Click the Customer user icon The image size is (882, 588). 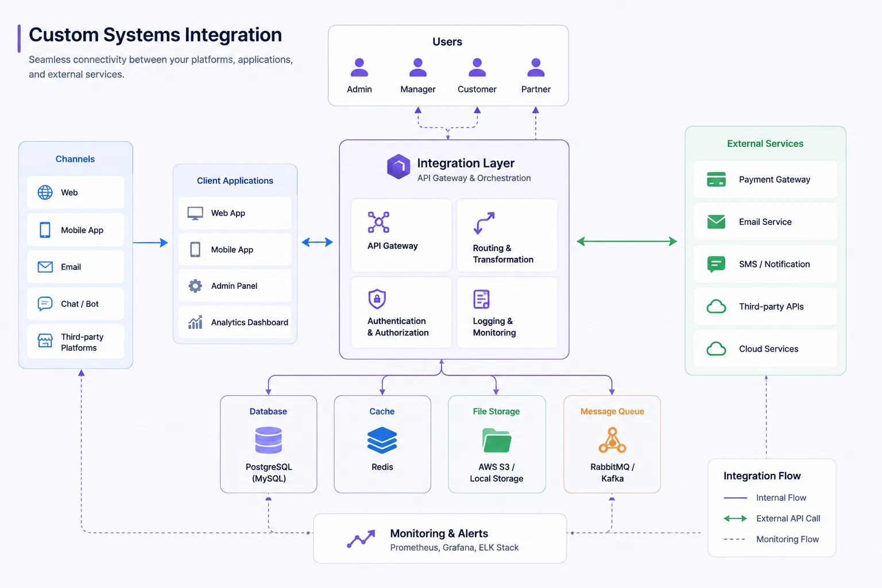pyautogui.click(x=477, y=67)
